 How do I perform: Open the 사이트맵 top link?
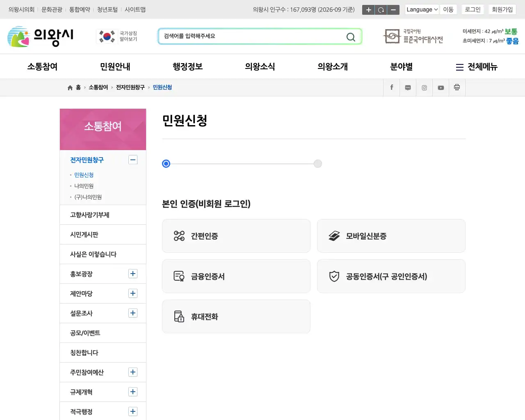click(135, 9)
